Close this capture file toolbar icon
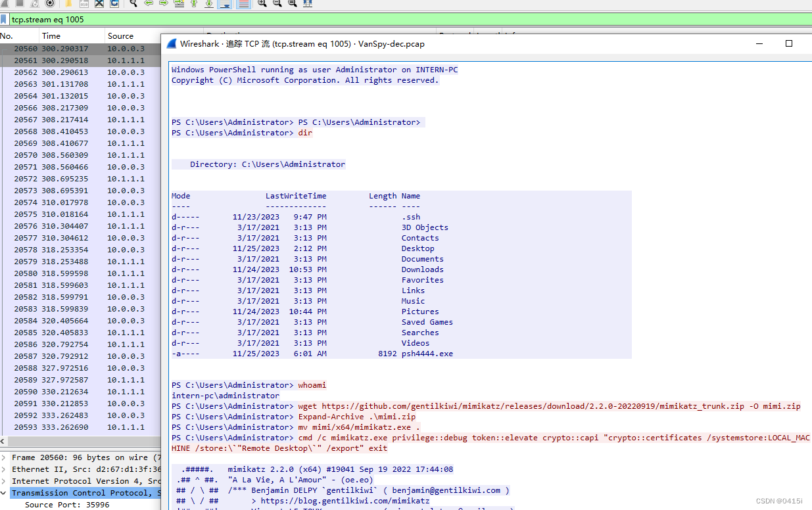 (99, 3)
